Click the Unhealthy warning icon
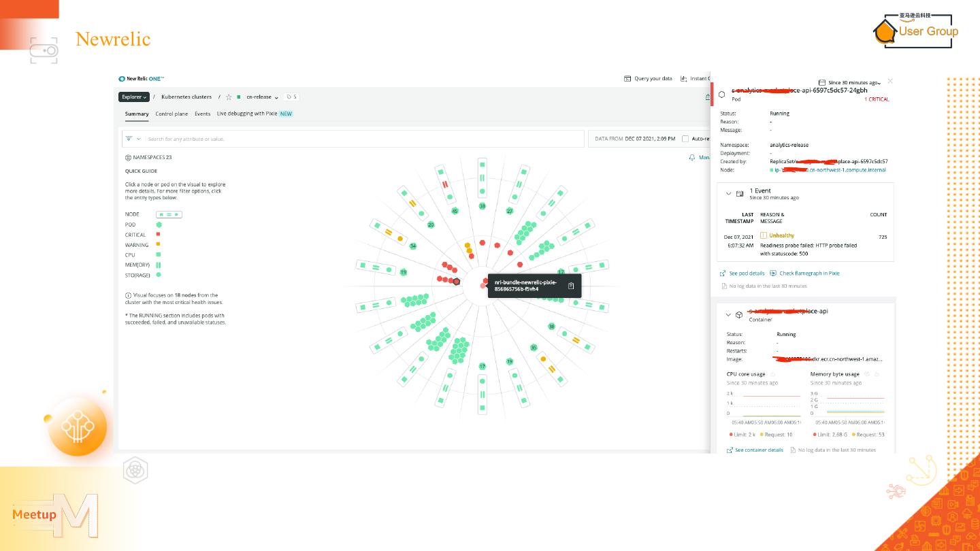980x551 pixels. point(764,235)
